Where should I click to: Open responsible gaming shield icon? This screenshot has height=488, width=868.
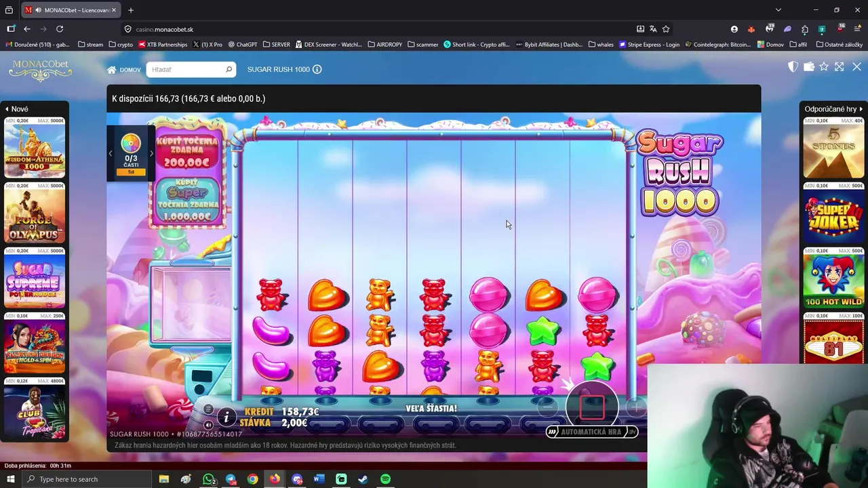point(793,66)
